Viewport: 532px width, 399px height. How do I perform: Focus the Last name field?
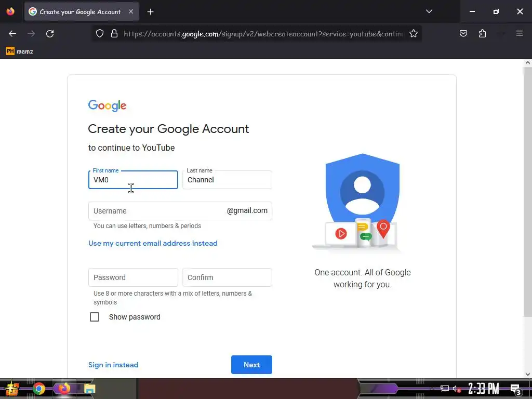pos(228,180)
